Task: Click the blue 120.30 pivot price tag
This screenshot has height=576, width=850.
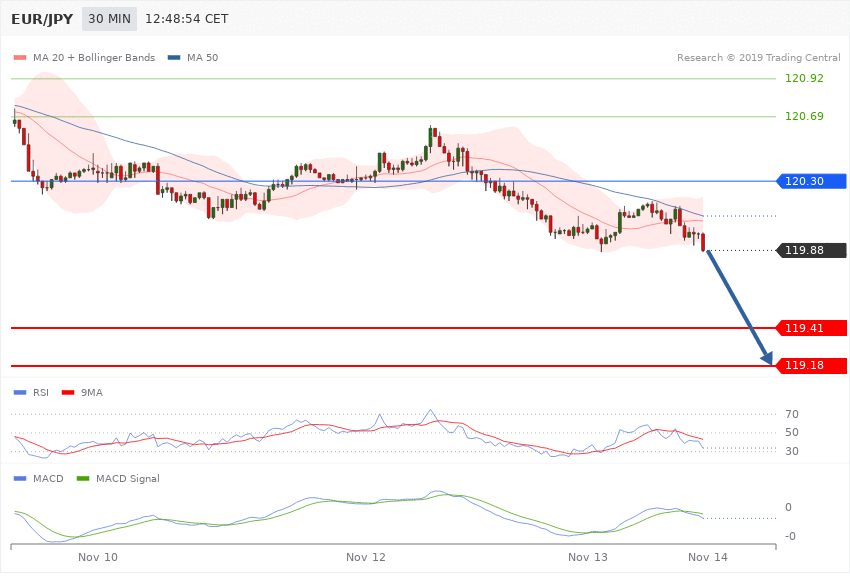Action: point(812,181)
